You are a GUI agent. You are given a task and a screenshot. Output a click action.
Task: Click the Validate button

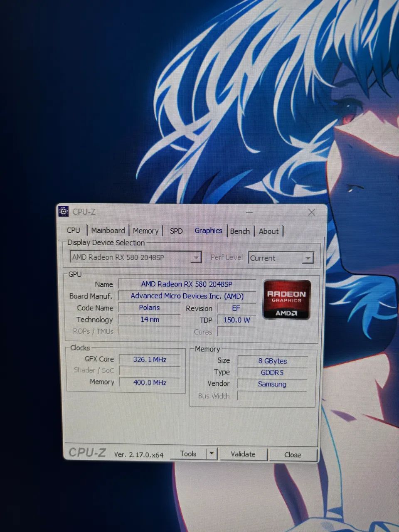pyautogui.click(x=243, y=454)
